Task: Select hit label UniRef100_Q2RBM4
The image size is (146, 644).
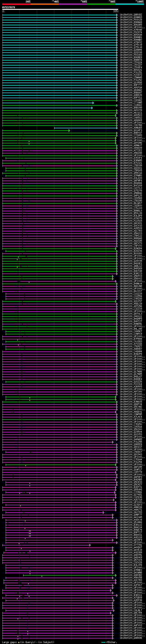Action: pyautogui.click(x=131, y=50)
